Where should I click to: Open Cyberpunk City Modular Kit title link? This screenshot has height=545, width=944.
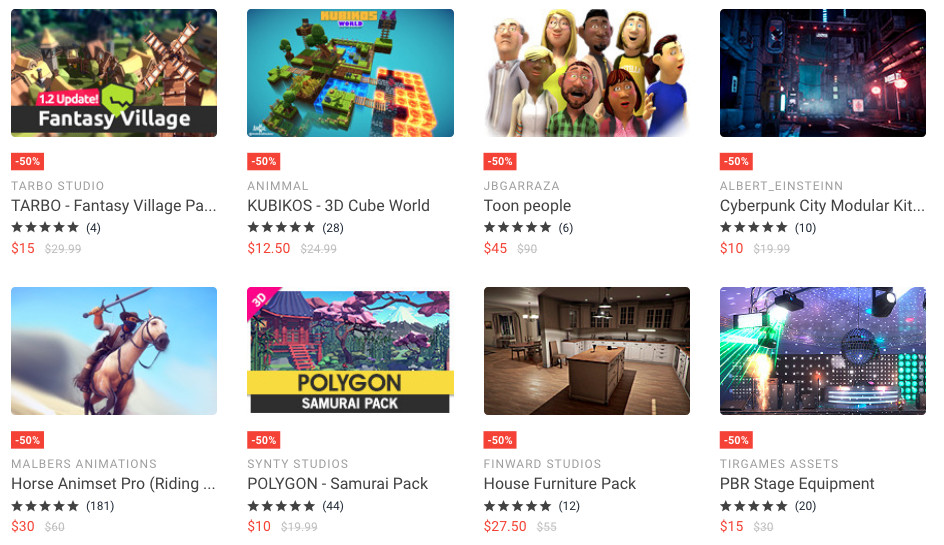(x=822, y=206)
